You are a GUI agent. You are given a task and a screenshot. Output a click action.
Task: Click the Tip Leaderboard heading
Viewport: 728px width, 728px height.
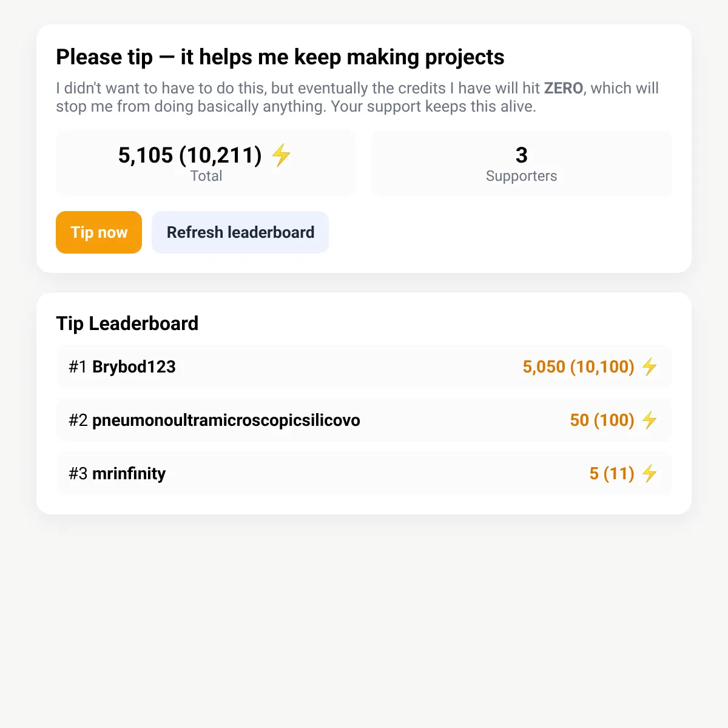click(127, 323)
